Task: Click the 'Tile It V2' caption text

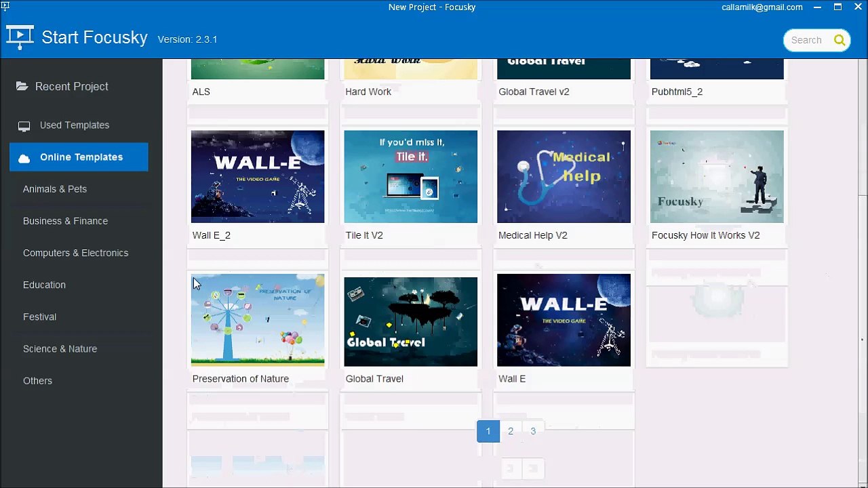Action: [364, 235]
